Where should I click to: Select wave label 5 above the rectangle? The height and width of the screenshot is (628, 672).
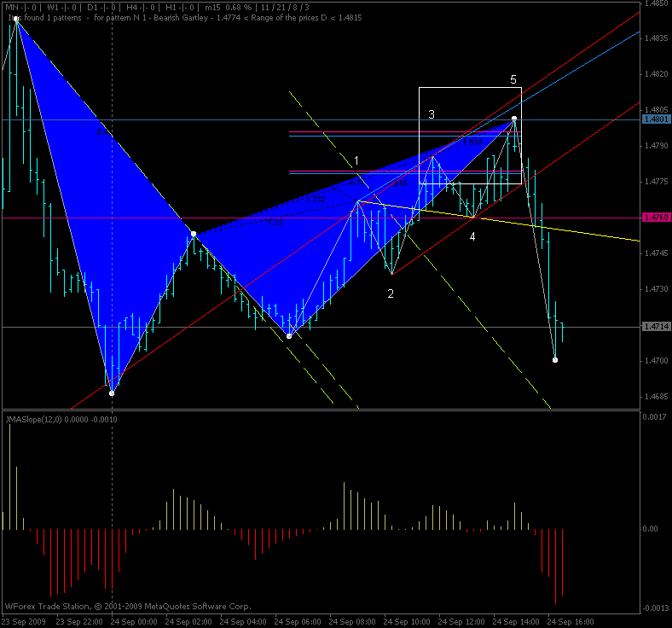tap(513, 79)
